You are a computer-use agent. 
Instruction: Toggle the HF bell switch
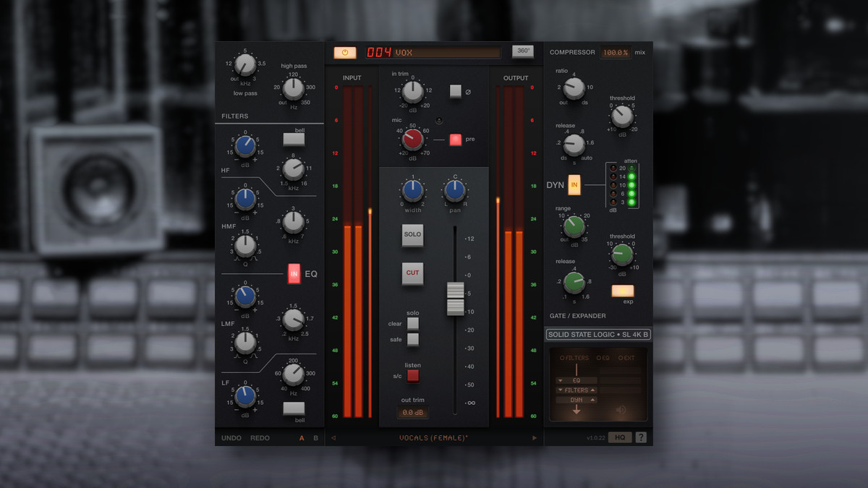pos(294,140)
